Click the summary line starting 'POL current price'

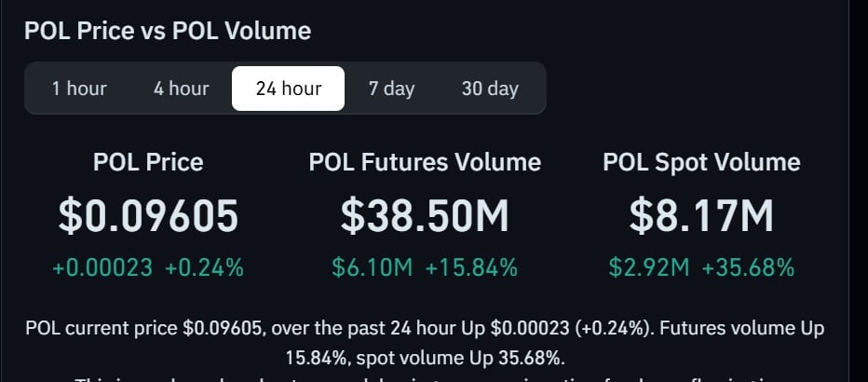(425, 329)
